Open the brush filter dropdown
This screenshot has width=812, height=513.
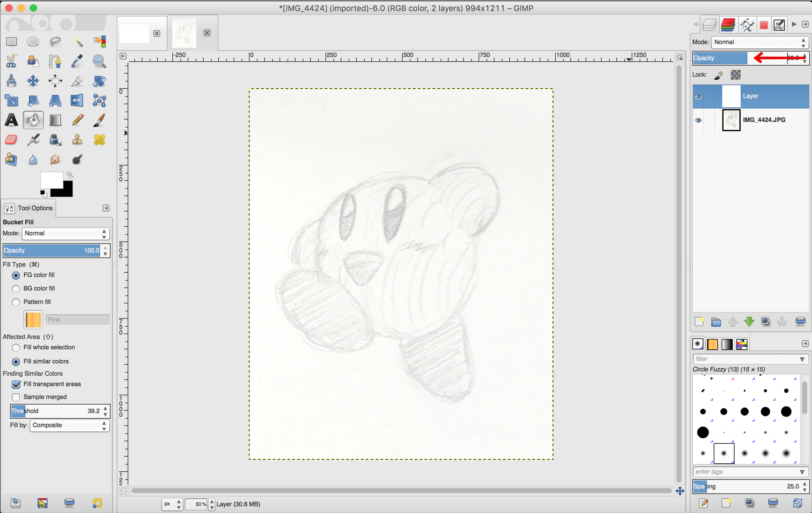tap(802, 359)
